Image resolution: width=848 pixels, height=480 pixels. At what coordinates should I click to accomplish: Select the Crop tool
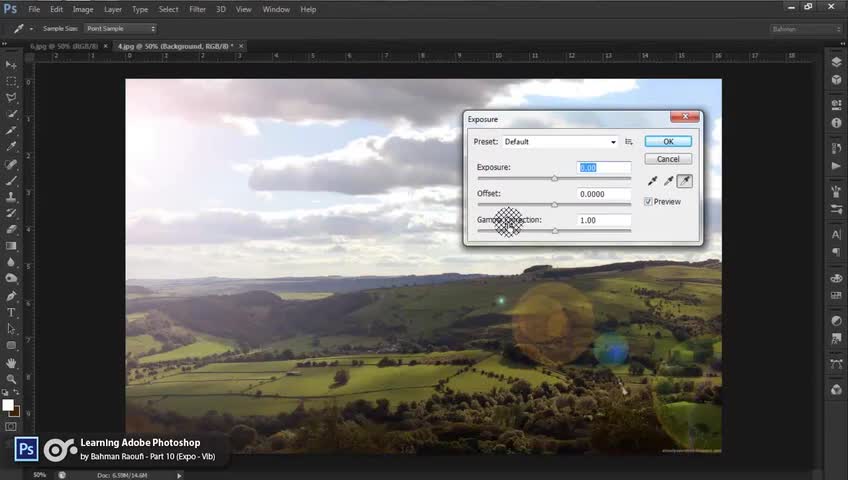pos(11,130)
